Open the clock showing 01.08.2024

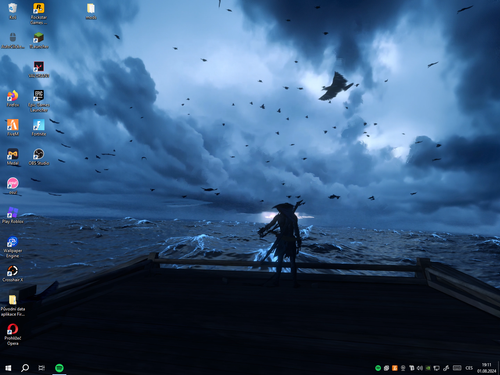pos(487,368)
